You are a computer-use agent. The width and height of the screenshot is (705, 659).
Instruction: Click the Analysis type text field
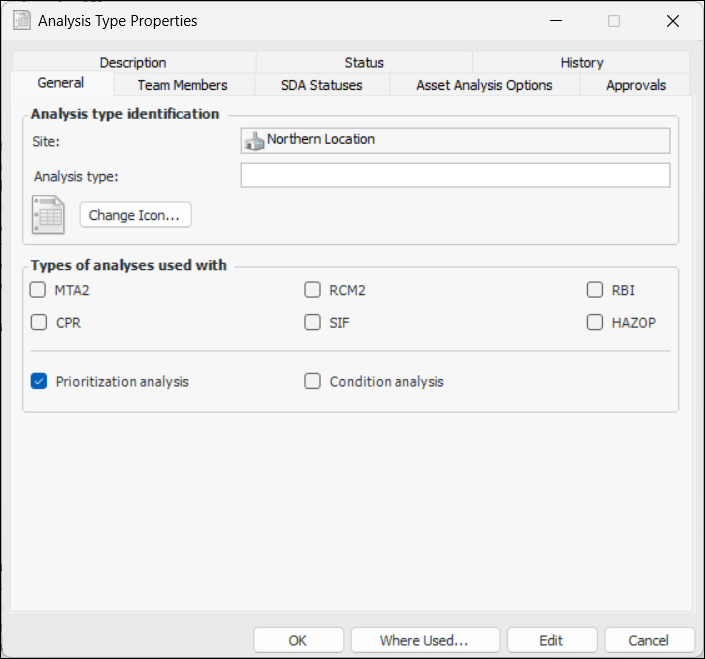click(455, 176)
